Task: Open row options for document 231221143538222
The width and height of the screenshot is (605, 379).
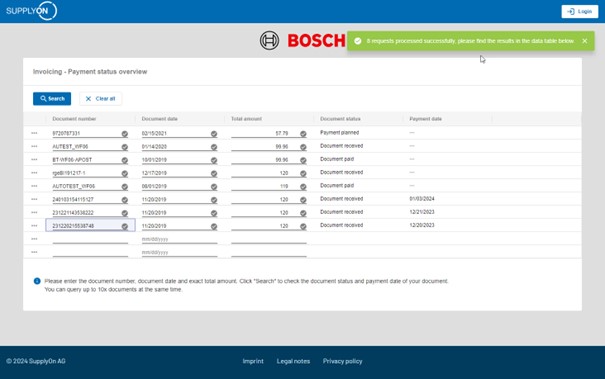Action: tap(34, 212)
